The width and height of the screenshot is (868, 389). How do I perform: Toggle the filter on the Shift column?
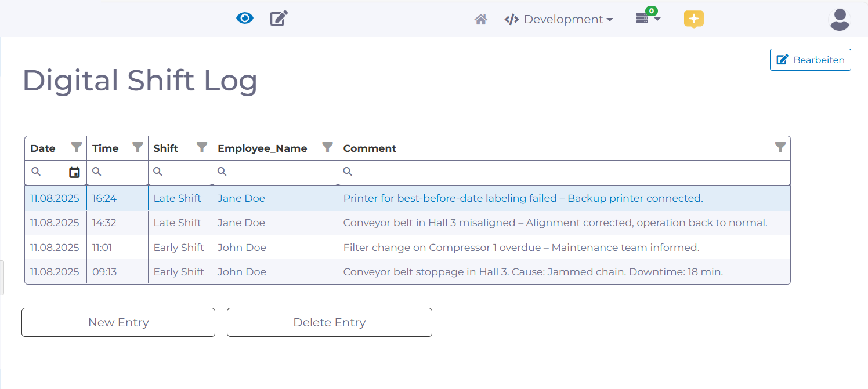tap(201, 147)
